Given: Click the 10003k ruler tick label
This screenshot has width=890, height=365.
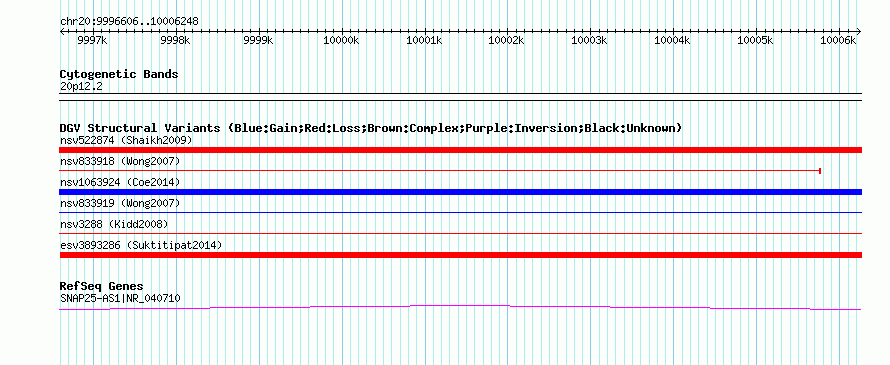Looking at the screenshot, I should (x=590, y=41).
